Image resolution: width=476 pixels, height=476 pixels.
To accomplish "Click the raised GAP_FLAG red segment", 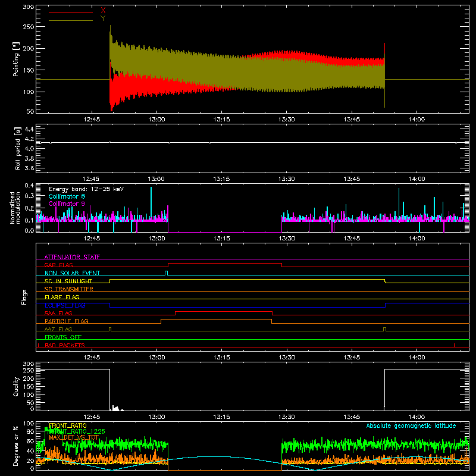I will tap(225, 264).
